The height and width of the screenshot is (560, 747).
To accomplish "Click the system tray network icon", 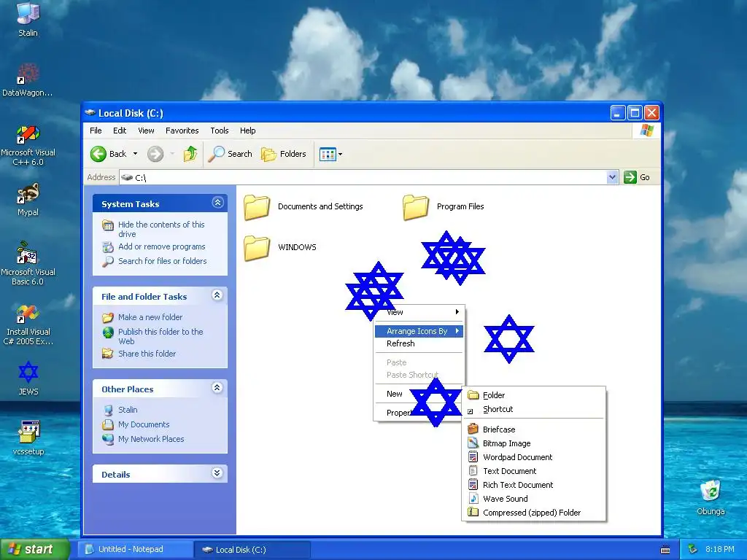I will coord(693,550).
